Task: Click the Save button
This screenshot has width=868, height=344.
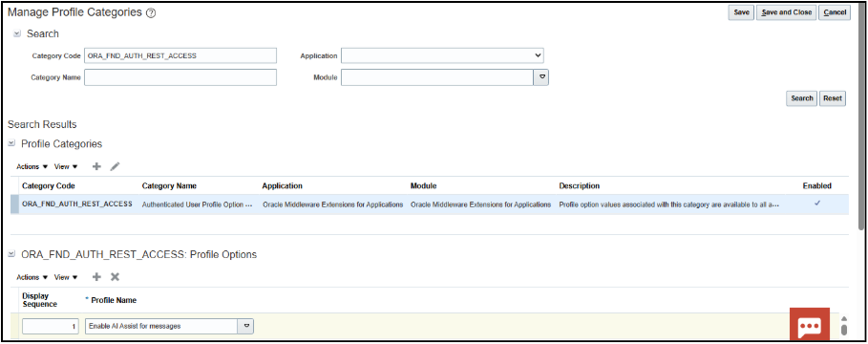Action: pos(741,12)
